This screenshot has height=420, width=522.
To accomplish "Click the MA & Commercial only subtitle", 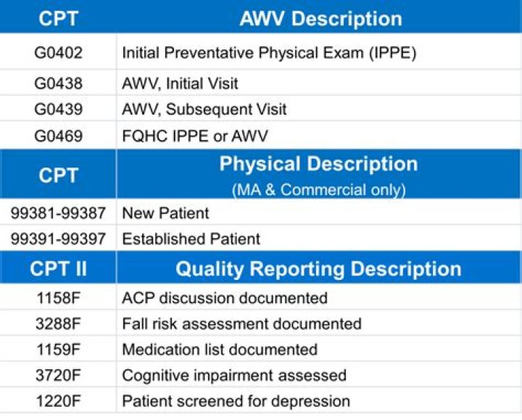I will pyautogui.click(x=318, y=190).
